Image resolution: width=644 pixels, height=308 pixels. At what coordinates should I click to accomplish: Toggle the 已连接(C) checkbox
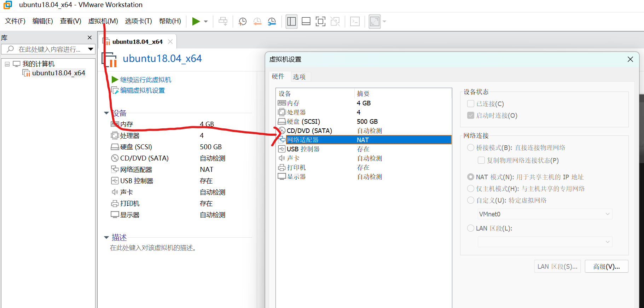click(x=471, y=104)
